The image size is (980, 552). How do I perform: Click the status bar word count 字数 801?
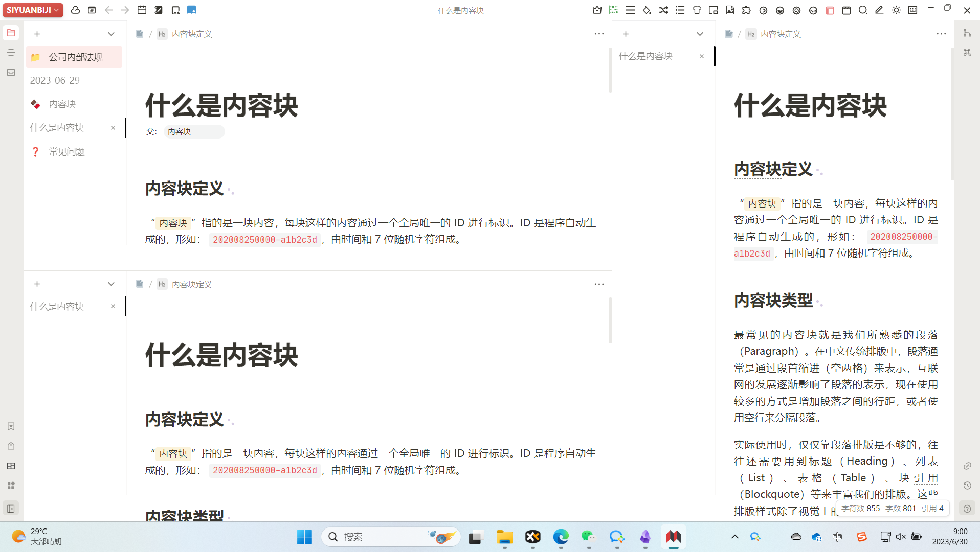[x=900, y=509]
